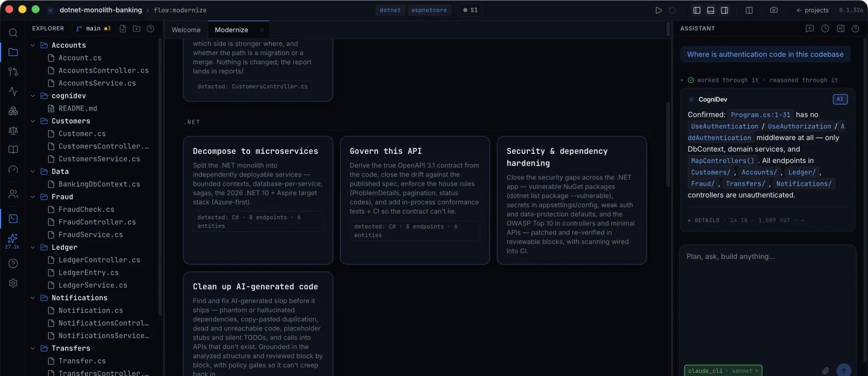868x376 pixels.
Task: Click the flow:modernize breadcrumb
Action: 180,10
